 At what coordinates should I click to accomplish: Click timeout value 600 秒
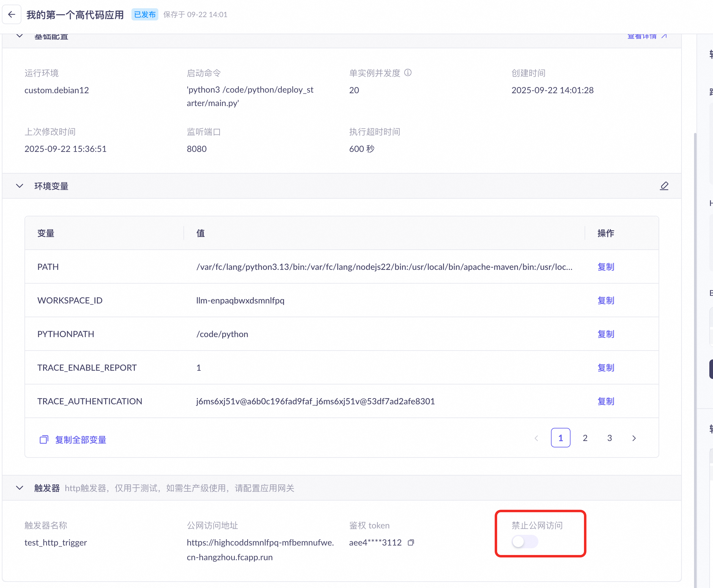pyautogui.click(x=362, y=149)
